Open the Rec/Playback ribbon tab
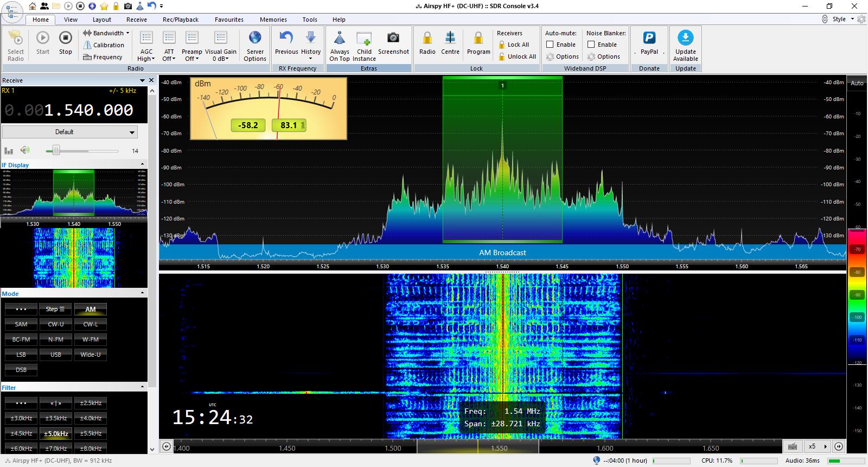Viewport: 868px width, 467px height. pos(181,20)
